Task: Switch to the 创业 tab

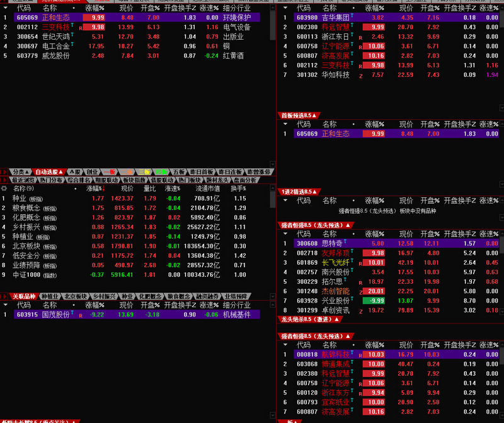Action: point(92,172)
